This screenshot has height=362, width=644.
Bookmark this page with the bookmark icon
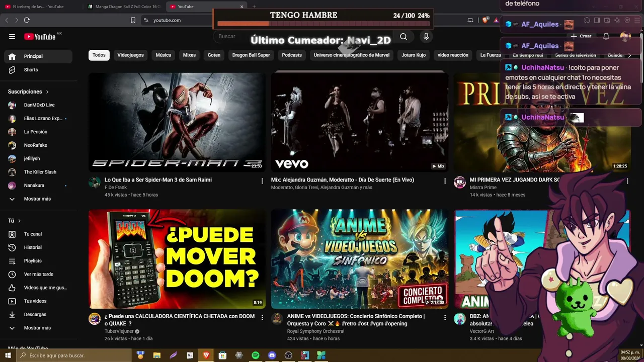(133, 20)
